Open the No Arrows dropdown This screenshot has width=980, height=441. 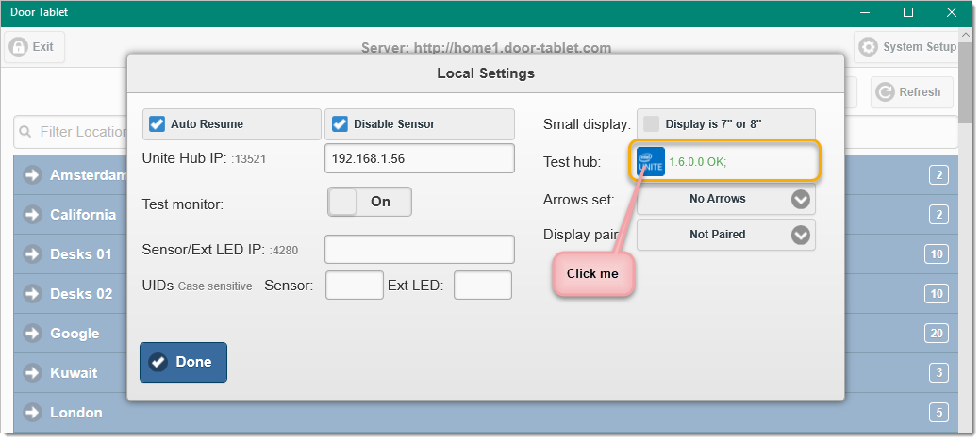pyautogui.click(x=725, y=199)
